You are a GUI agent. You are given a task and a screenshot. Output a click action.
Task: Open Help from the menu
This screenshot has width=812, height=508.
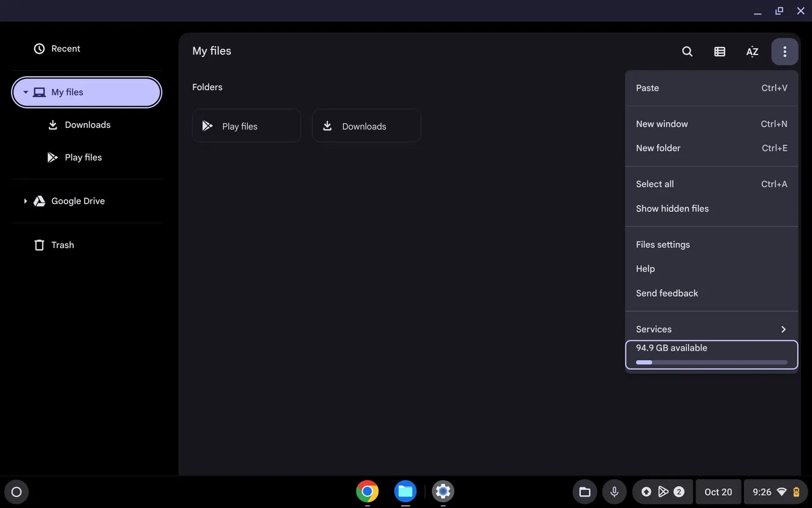712,269
